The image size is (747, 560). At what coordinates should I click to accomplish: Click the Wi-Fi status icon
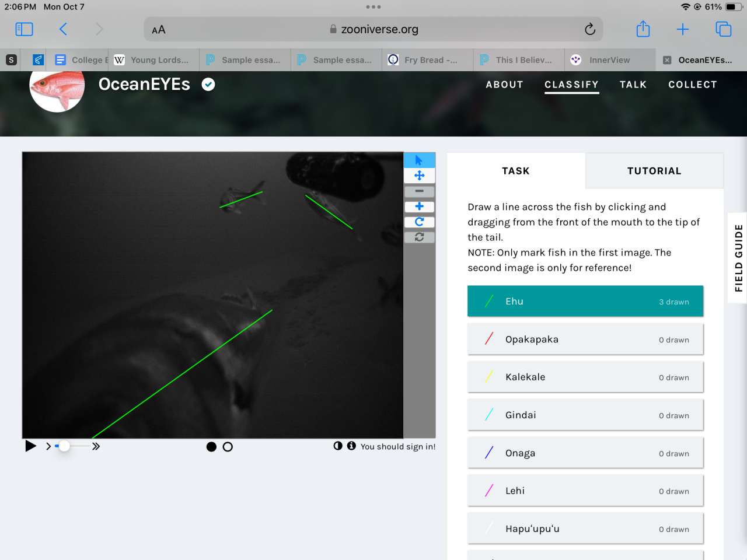(x=685, y=7)
